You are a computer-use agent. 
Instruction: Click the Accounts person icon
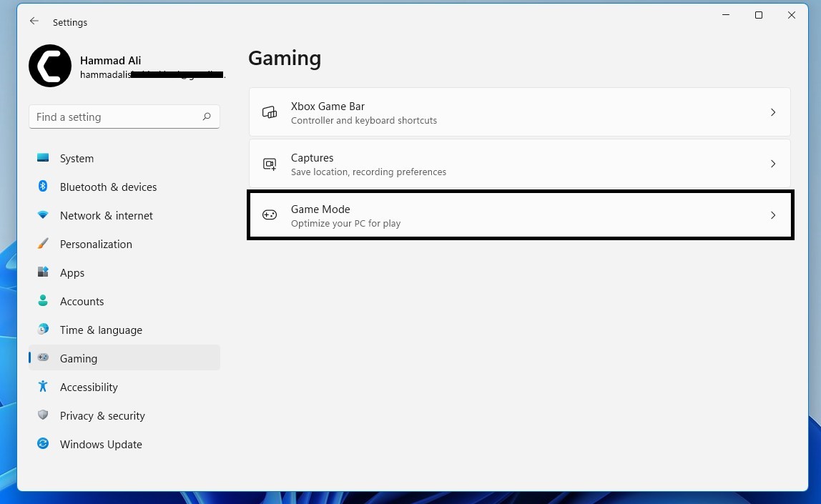point(43,301)
